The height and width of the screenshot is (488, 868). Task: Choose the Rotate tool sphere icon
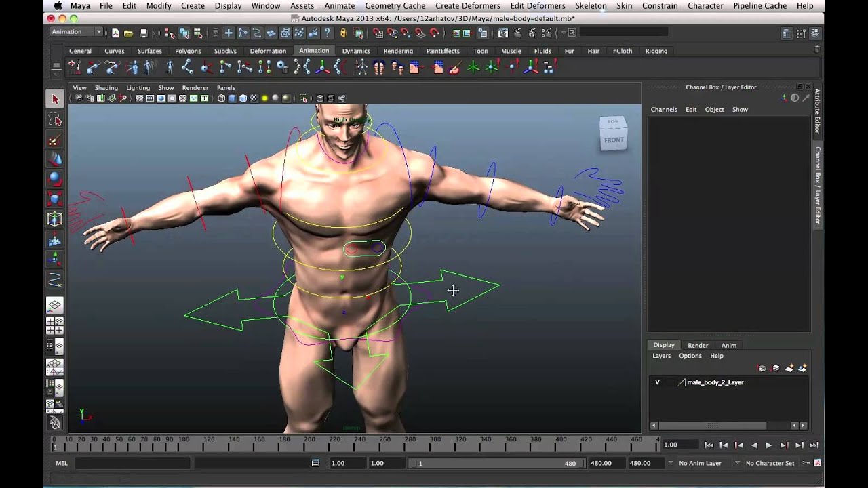pos(55,180)
